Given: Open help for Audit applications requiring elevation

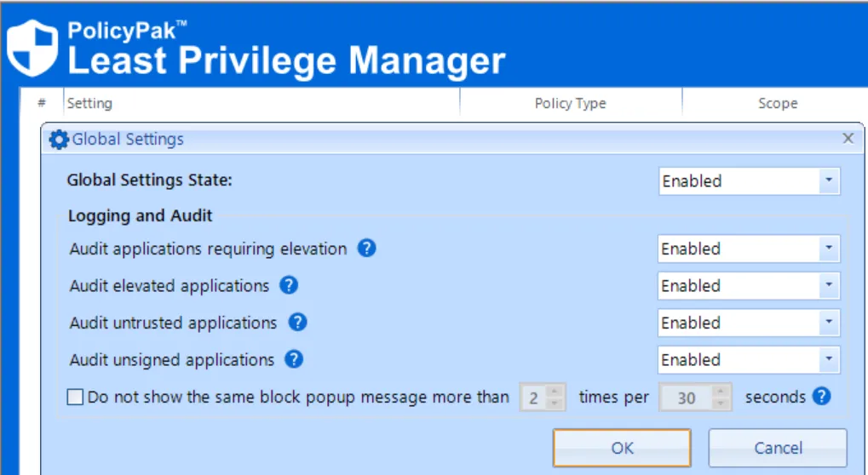Looking at the screenshot, I should coord(366,249).
